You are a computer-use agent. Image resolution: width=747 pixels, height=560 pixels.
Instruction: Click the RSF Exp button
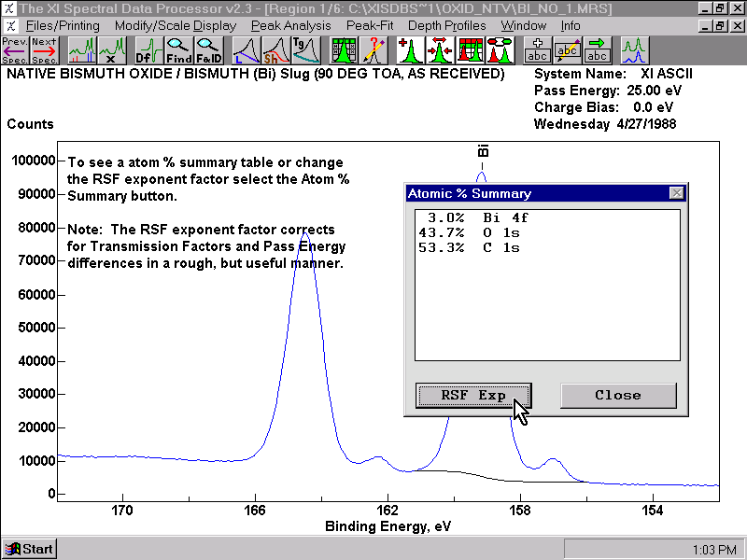(x=473, y=395)
